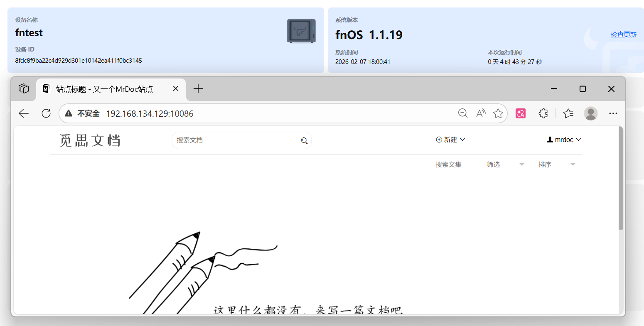Click the browser back arrow button

[x=24, y=113]
